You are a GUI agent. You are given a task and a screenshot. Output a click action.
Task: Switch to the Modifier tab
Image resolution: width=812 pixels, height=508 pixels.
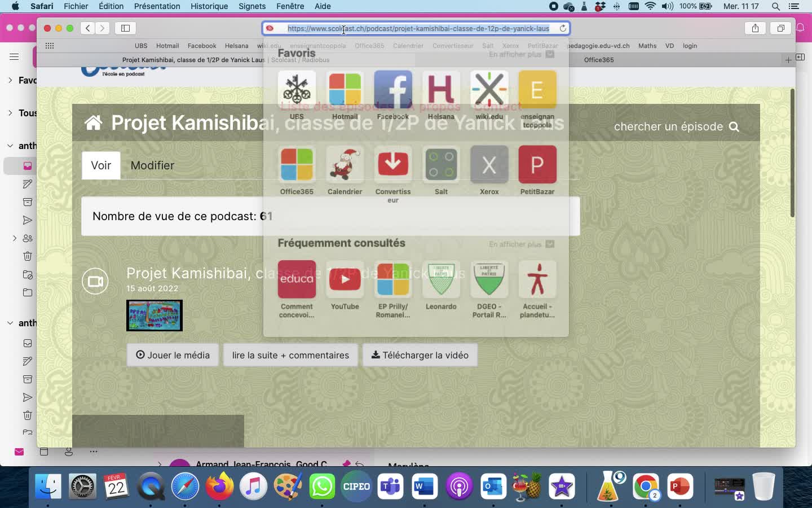pyautogui.click(x=152, y=165)
